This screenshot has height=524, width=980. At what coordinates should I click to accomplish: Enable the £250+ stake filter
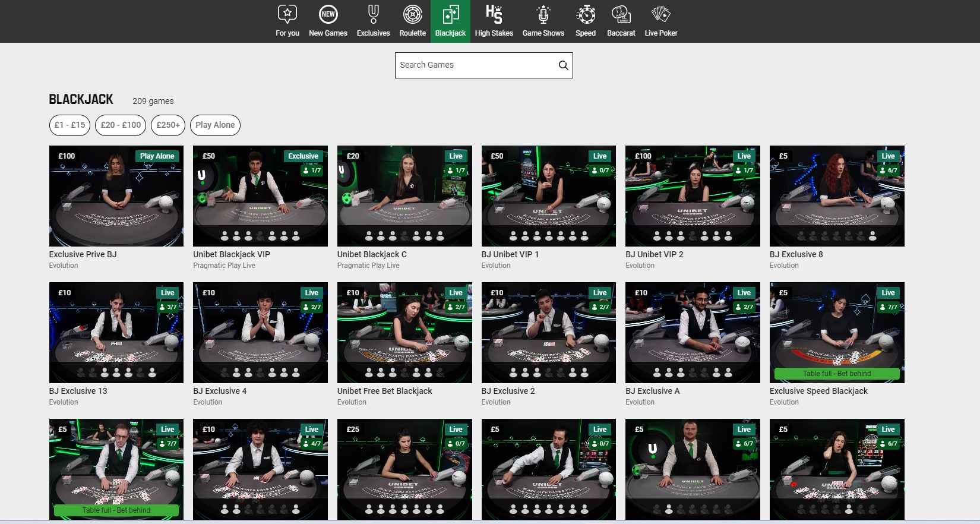168,125
